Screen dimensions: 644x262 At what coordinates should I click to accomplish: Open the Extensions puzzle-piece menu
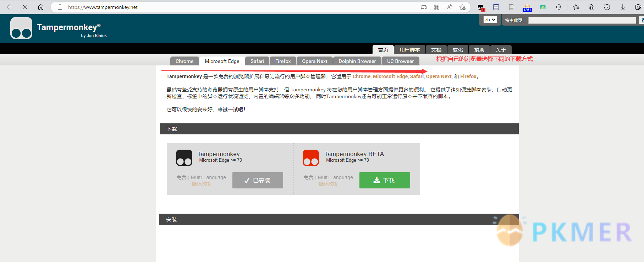(558, 7)
